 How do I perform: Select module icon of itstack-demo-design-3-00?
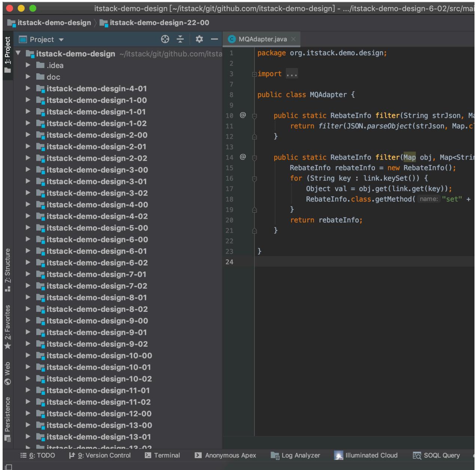(40, 170)
